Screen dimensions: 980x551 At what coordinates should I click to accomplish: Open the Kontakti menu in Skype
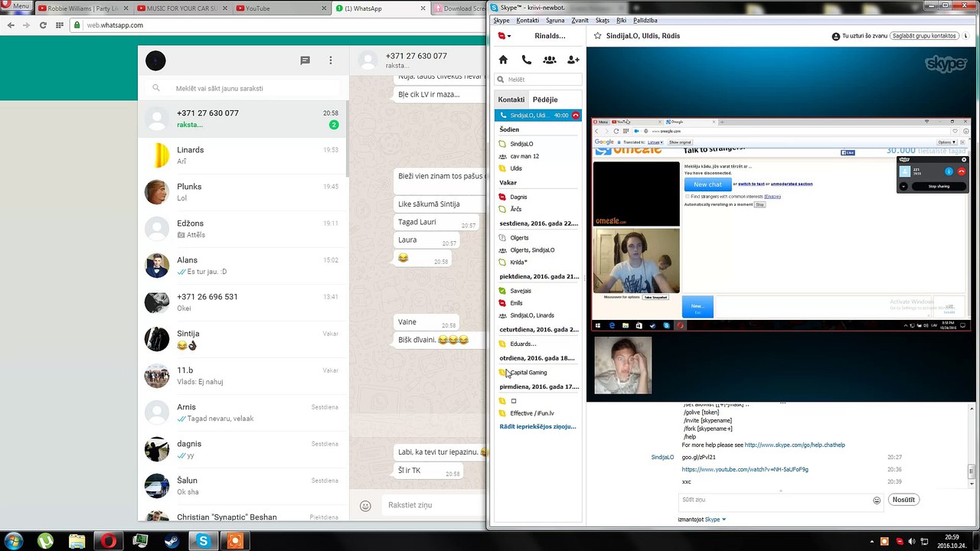click(x=528, y=21)
